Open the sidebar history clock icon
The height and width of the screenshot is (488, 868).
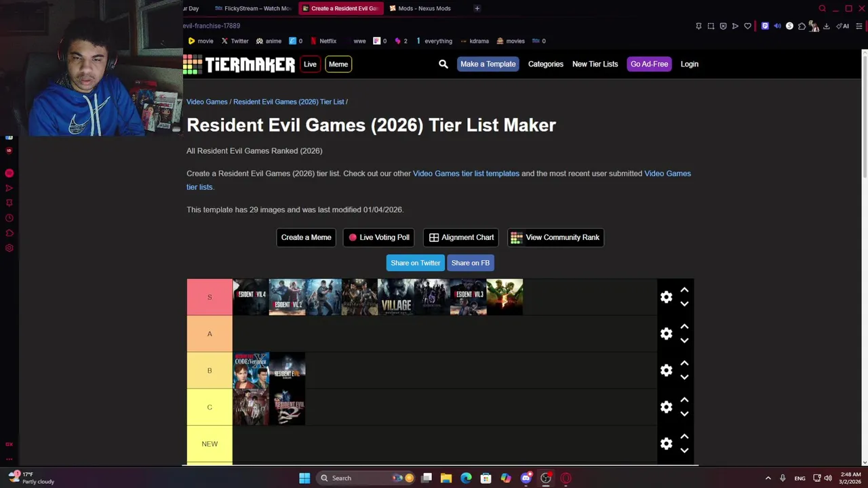[9, 218]
